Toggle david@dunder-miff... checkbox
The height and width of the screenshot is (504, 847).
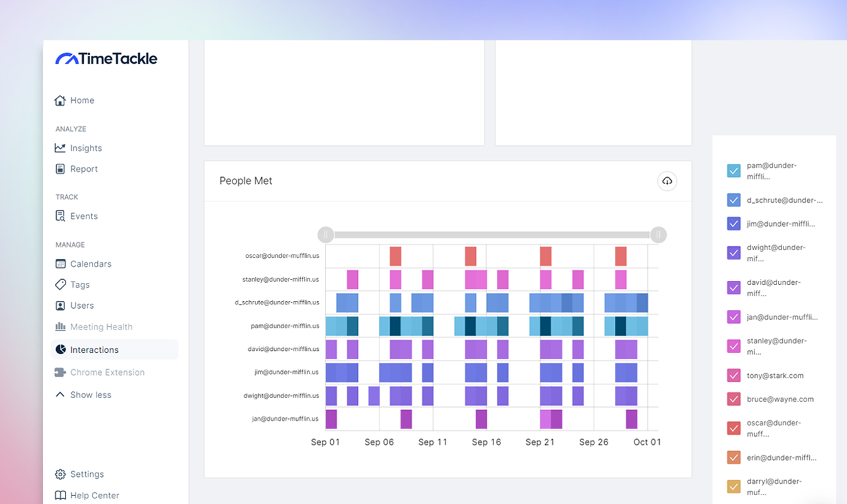click(x=734, y=288)
